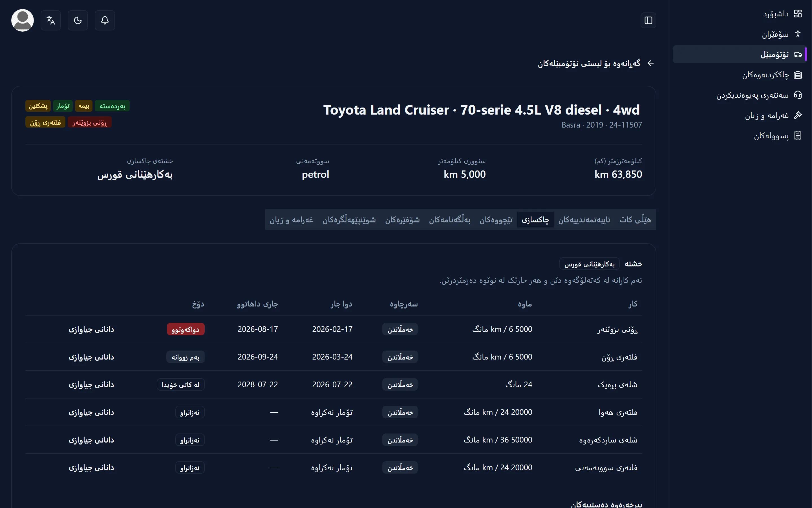This screenshot has height=508, width=812.
Task: Click the date 2026-02-17
Action: coord(332,329)
